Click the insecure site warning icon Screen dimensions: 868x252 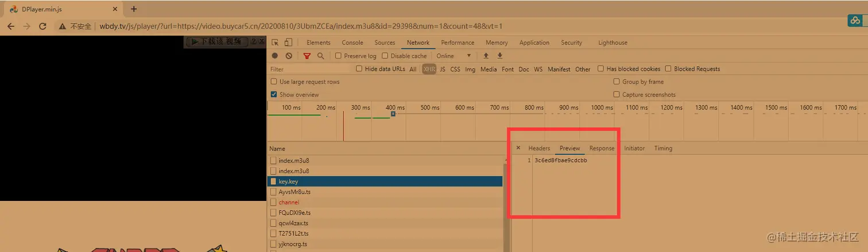(63, 26)
